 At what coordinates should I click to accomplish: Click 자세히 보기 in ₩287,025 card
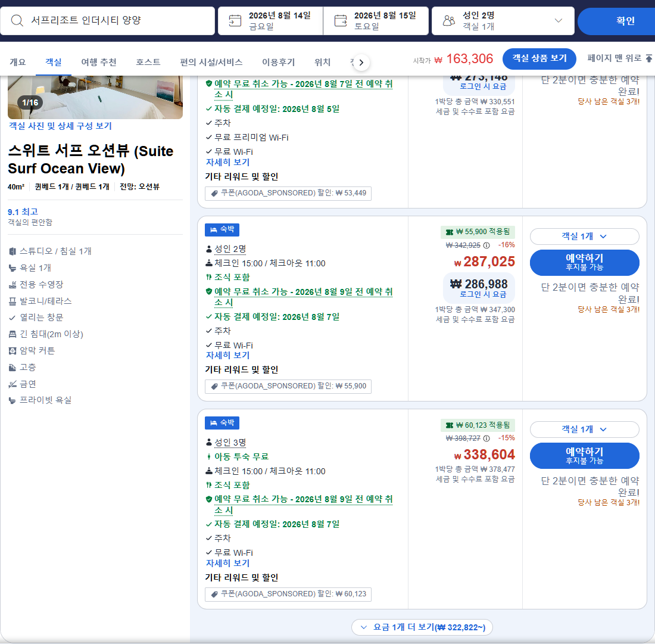pyautogui.click(x=227, y=355)
